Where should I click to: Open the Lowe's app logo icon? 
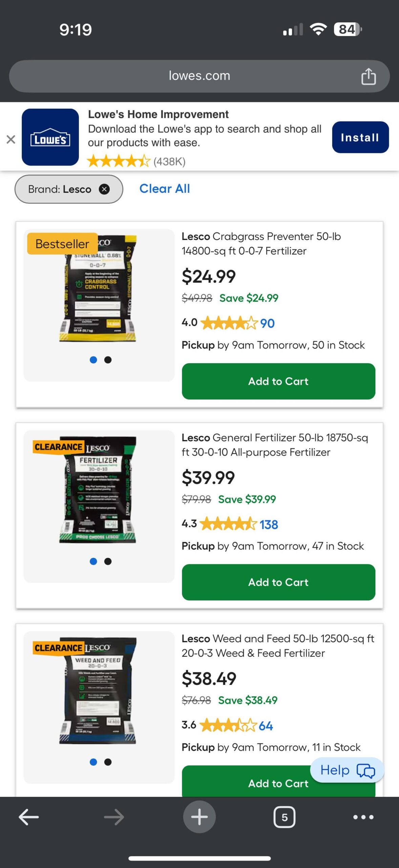[50, 137]
